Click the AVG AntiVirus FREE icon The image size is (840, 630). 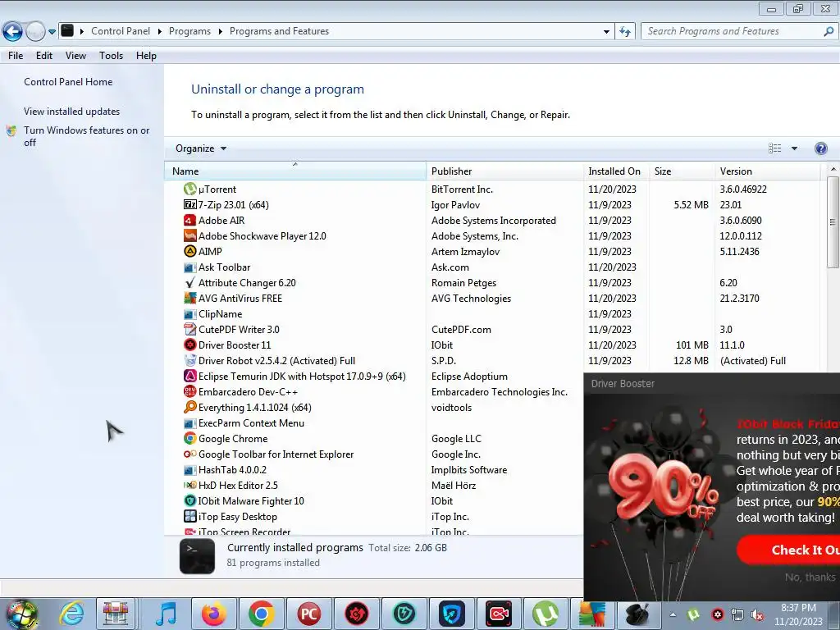click(x=189, y=298)
